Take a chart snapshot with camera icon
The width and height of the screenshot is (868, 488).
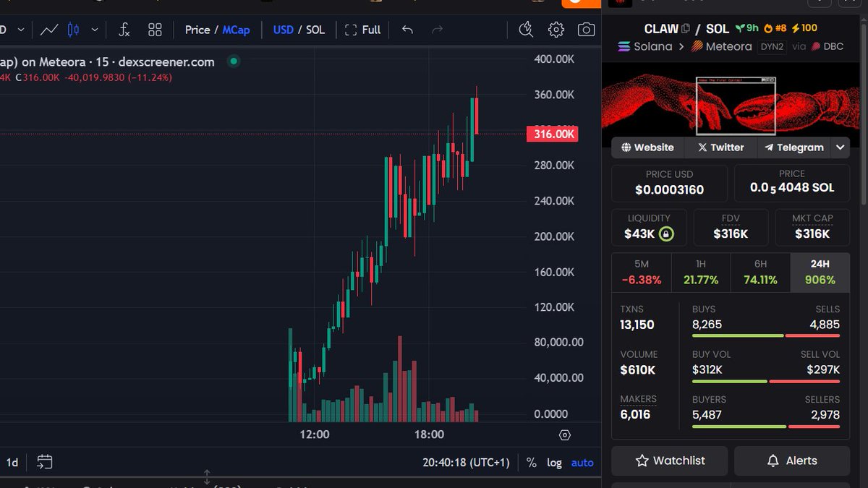pos(586,30)
